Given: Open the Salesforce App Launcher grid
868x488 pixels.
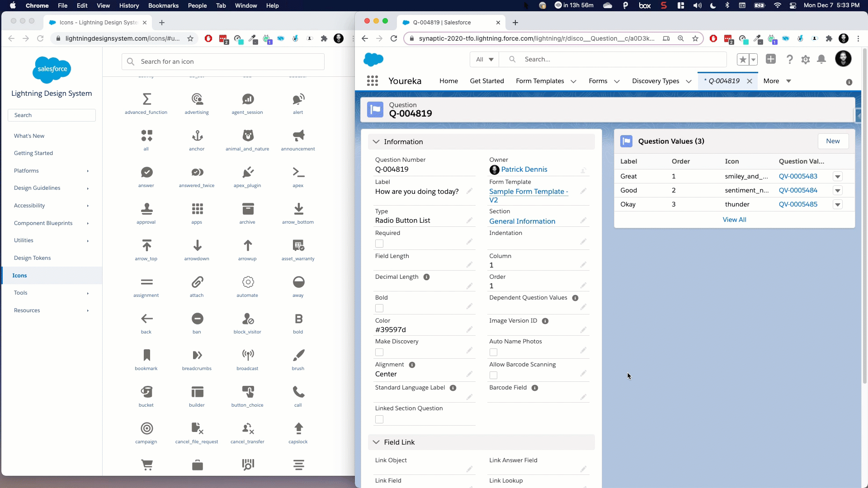Looking at the screenshot, I should (373, 81).
